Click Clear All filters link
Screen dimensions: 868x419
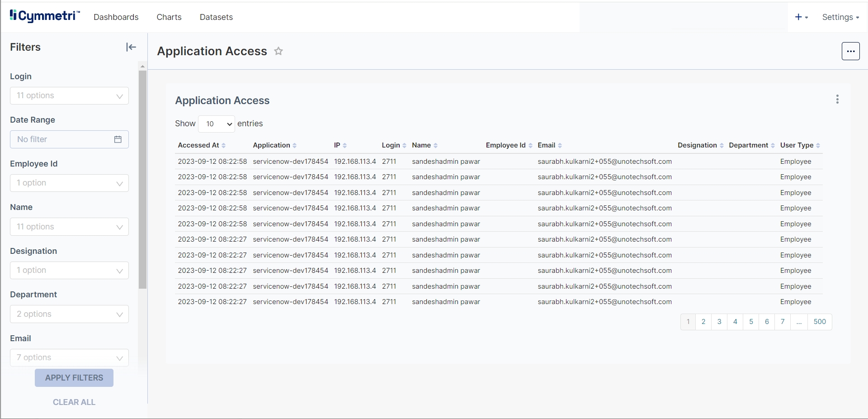(74, 402)
